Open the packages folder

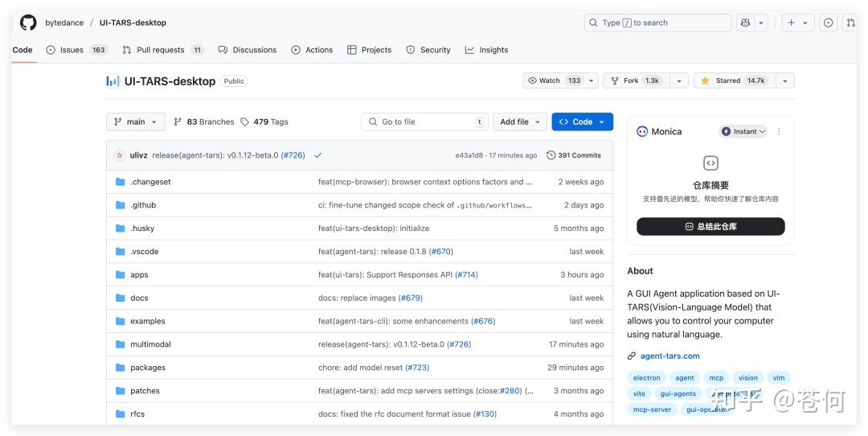tap(148, 368)
